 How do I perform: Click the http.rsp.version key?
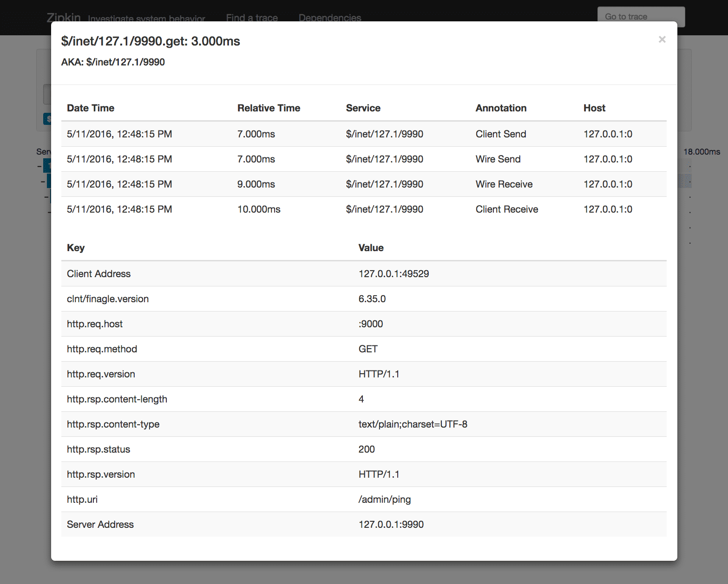[101, 474]
